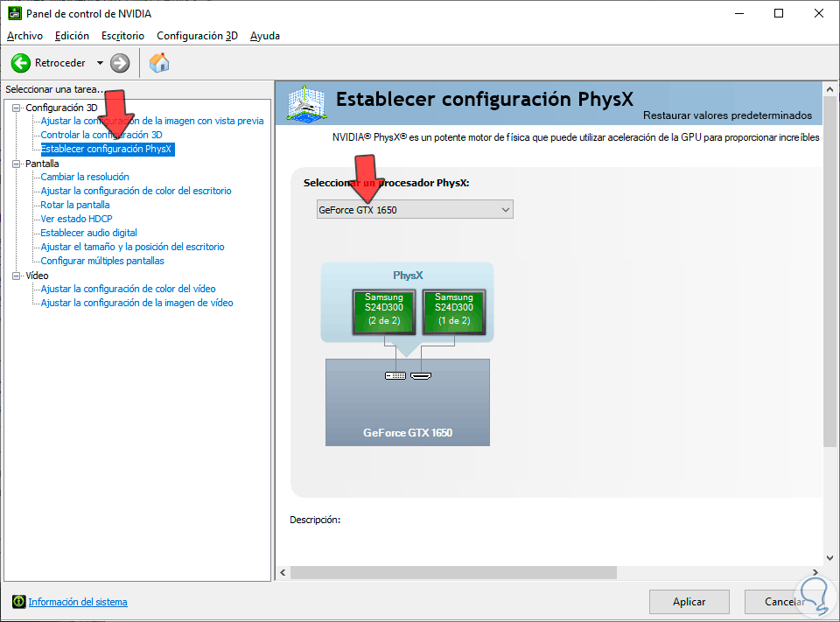Close the Panel de control de NVIDIA window

[x=819, y=13]
